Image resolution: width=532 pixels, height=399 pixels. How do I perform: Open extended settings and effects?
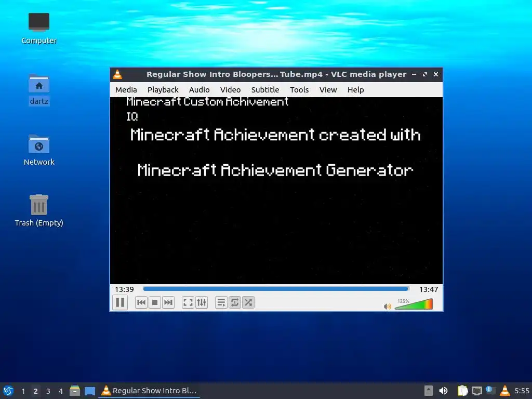[202, 302]
